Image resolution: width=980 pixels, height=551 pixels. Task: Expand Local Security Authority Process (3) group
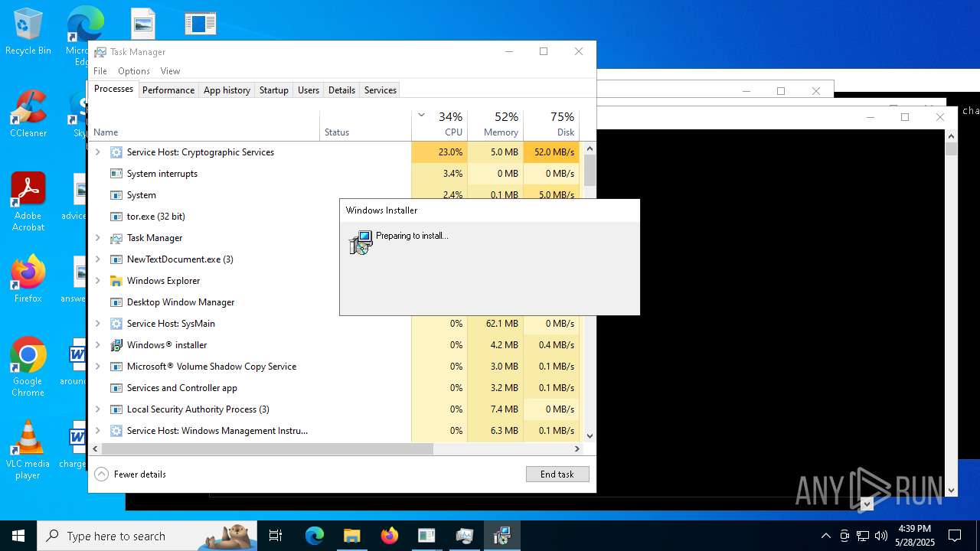click(97, 409)
